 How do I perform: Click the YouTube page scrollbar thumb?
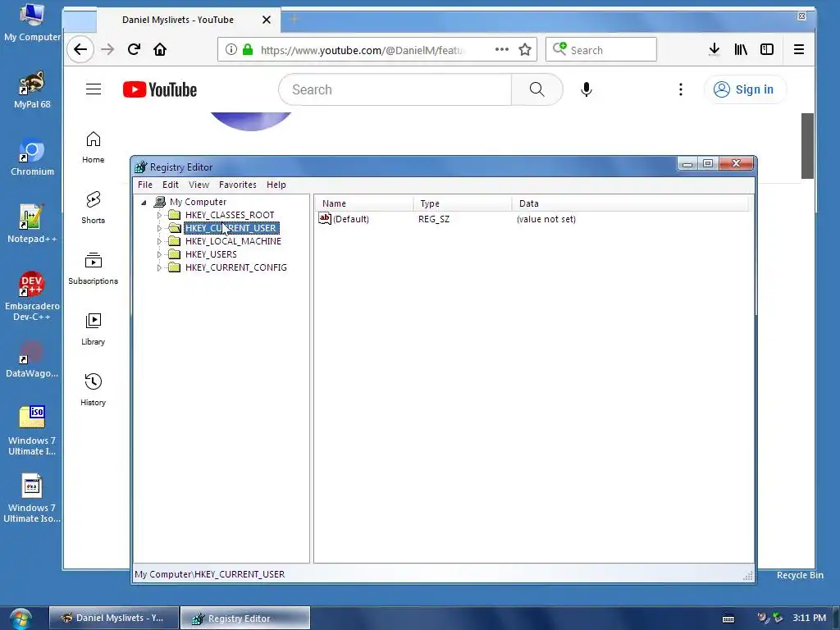(807, 146)
